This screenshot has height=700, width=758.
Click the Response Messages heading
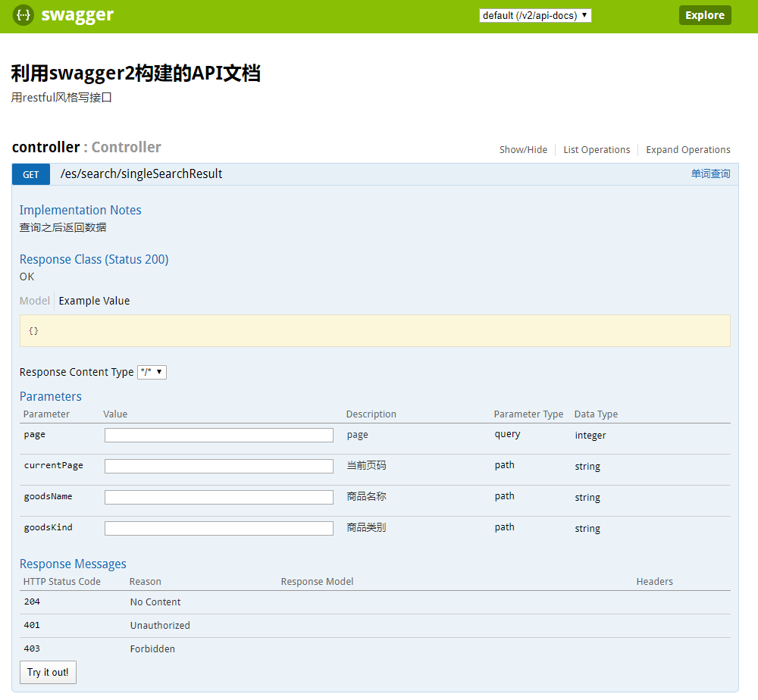pyautogui.click(x=73, y=564)
